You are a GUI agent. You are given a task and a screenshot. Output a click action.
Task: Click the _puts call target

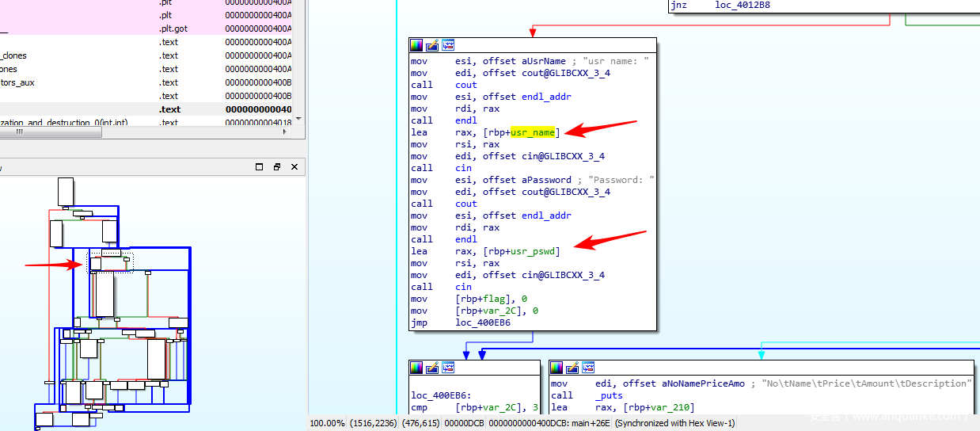coord(609,395)
